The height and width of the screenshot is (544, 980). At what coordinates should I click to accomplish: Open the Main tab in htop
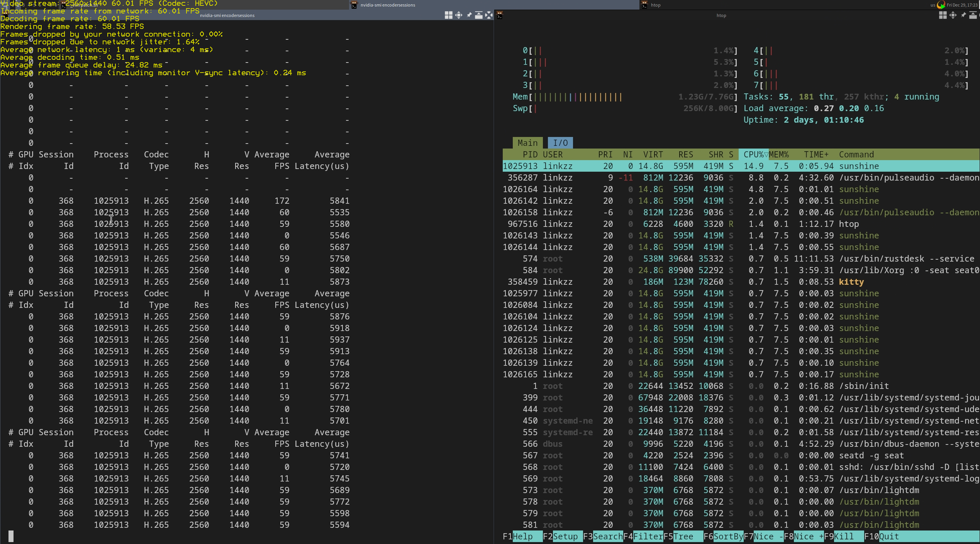click(x=527, y=143)
